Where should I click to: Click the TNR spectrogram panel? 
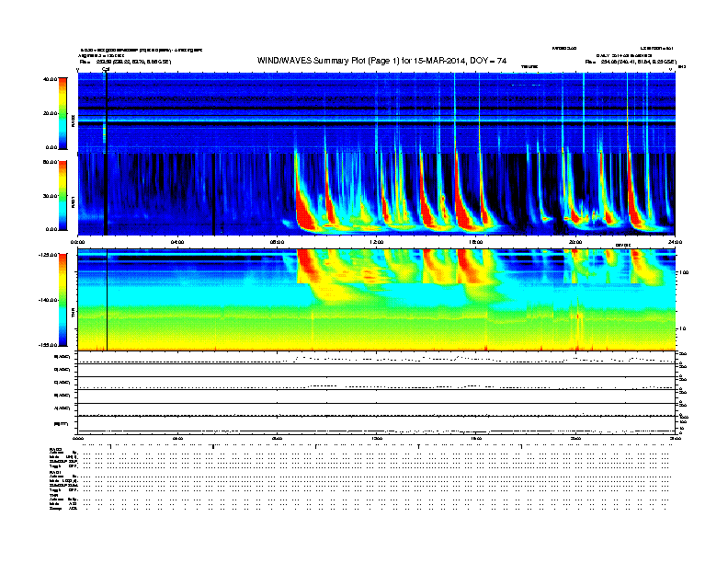(377, 300)
